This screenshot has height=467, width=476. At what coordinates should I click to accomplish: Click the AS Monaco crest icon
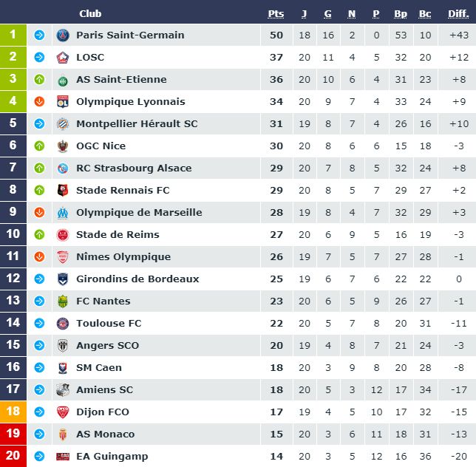[63, 434]
